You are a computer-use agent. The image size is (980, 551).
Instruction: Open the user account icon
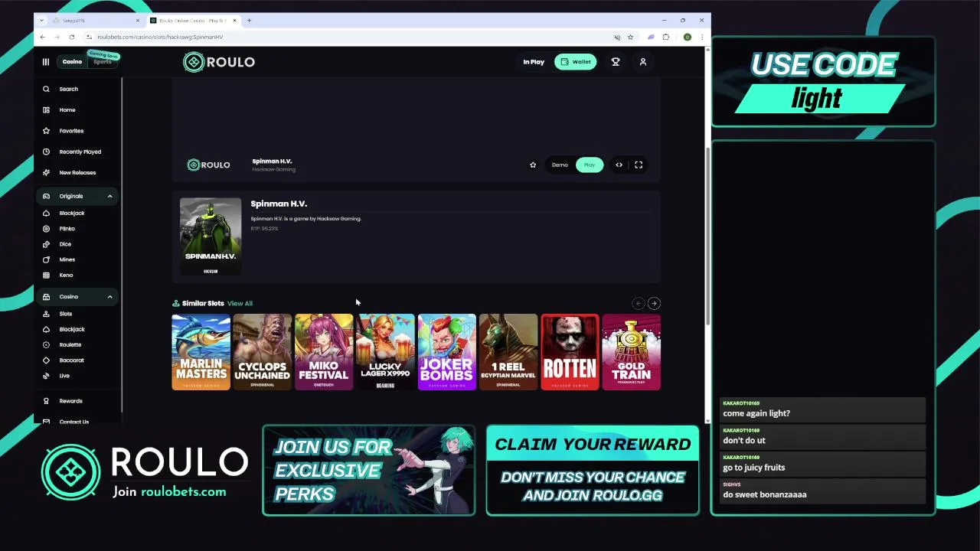(x=643, y=62)
